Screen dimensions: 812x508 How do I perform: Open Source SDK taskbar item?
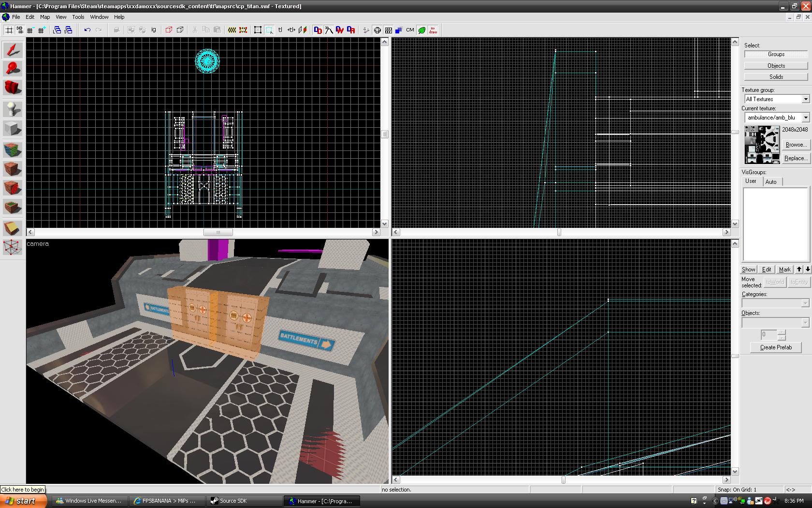tap(245, 501)
